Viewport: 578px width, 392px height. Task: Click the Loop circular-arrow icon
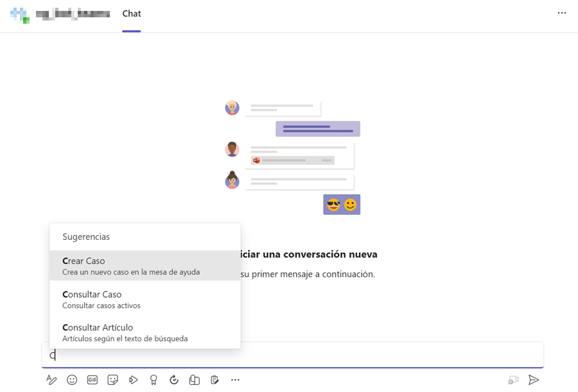(174, 380)
